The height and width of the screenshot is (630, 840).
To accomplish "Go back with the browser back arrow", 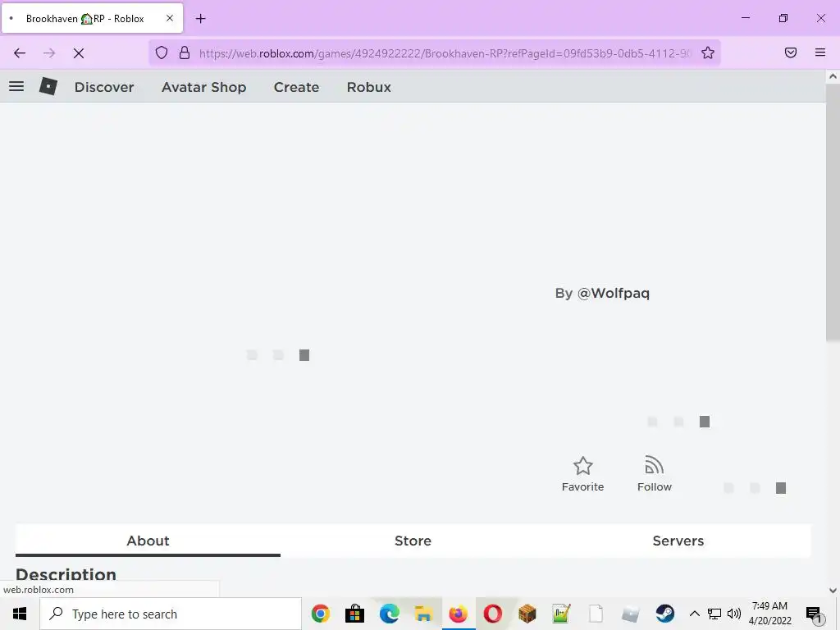I will [20, 53].
